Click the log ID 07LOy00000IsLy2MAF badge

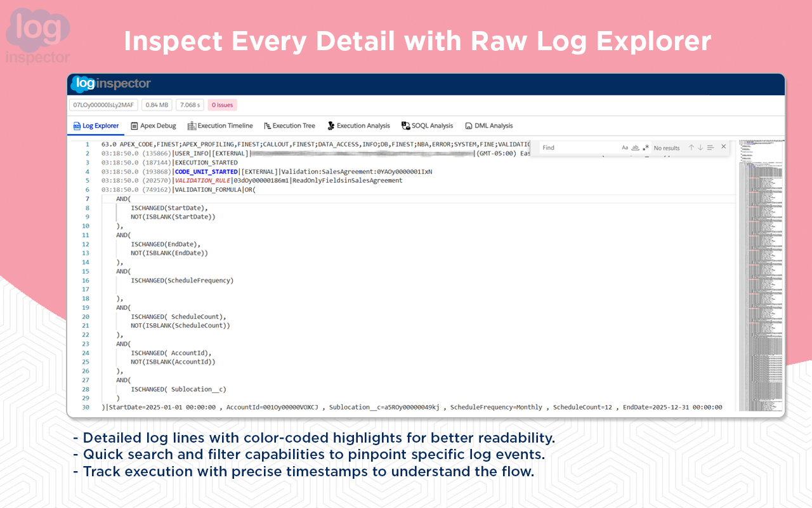click(103, 105)
